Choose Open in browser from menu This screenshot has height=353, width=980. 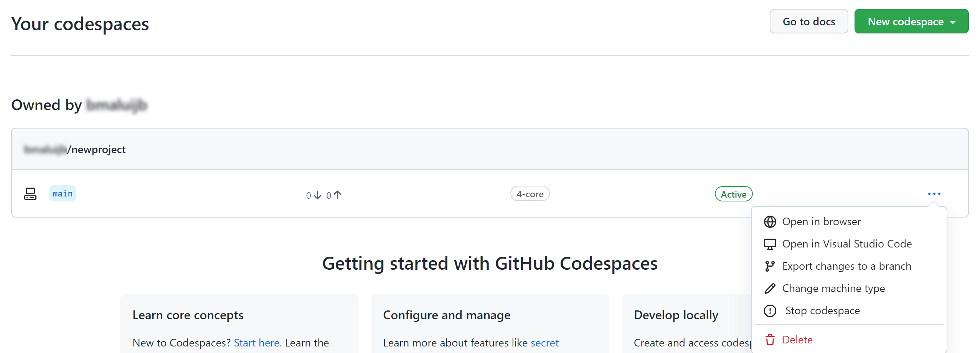[849, 222]
